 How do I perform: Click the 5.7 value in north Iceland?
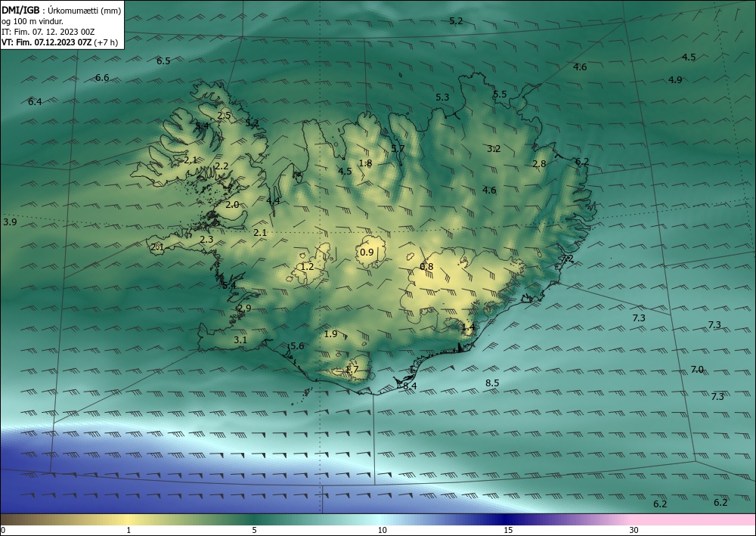(398, 148)
